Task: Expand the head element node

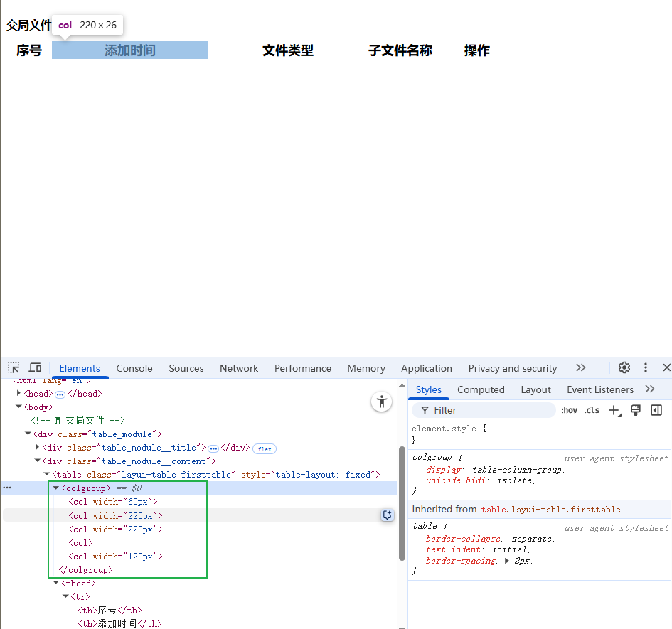Action: 18,393
